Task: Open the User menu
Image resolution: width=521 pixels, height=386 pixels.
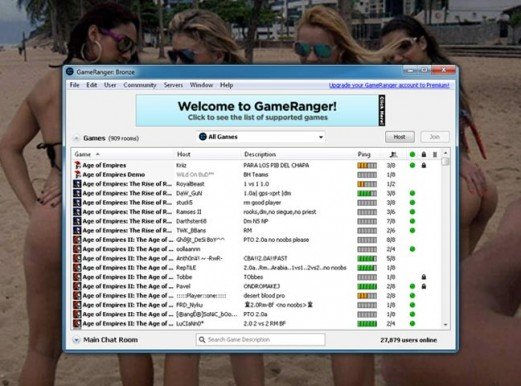Action: click(x=110, y=85)
